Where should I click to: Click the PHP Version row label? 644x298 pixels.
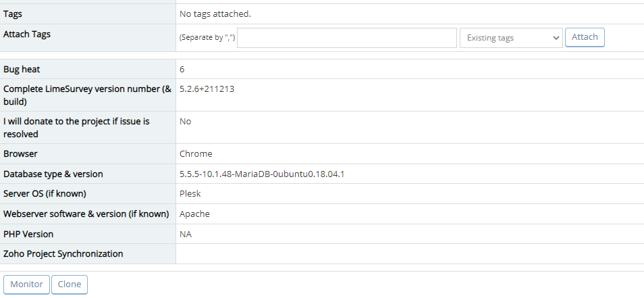point(28,234)
